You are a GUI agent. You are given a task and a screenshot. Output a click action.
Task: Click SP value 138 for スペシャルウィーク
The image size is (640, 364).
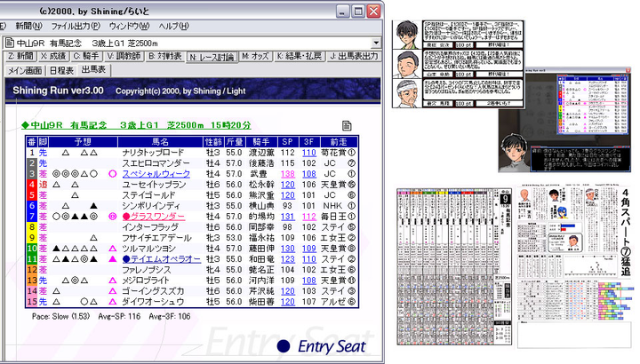click(287, 174)
